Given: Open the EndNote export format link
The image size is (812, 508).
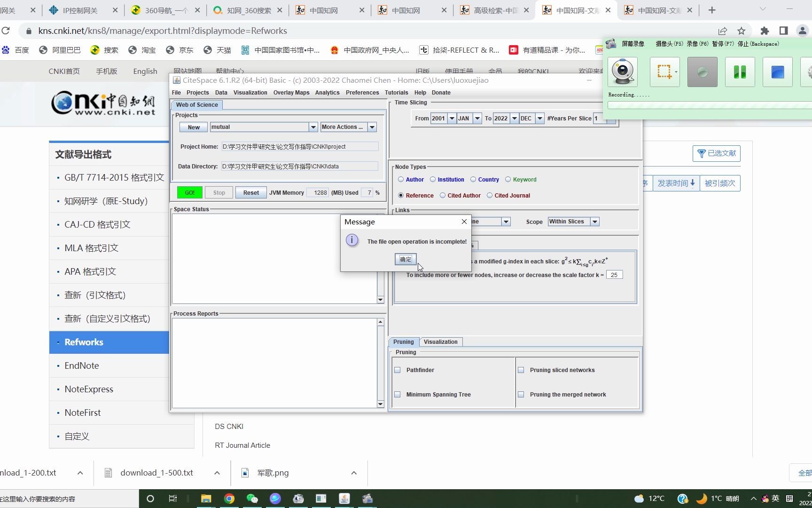Looking at the screenshot, I should [x=82, y=365].
